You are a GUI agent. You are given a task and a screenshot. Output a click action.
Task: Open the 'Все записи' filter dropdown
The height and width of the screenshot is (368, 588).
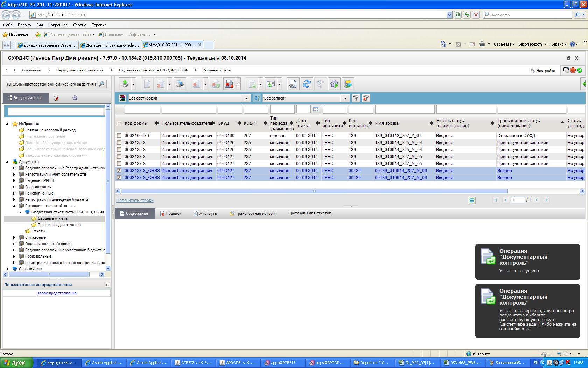[345, 98]
